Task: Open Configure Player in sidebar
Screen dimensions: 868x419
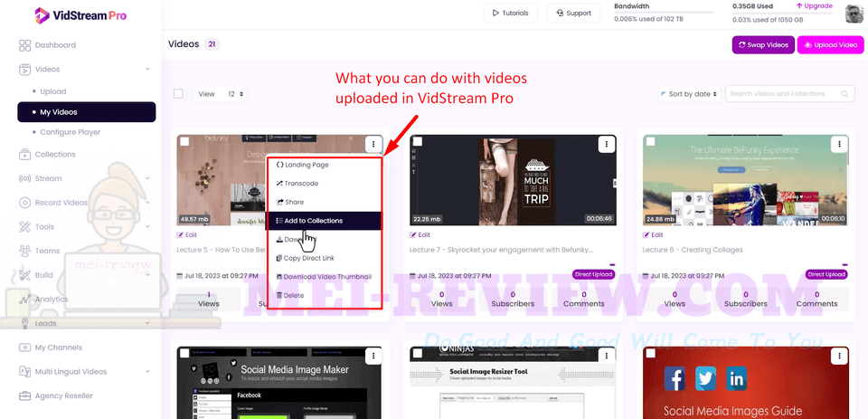Action: click(71, 132)
